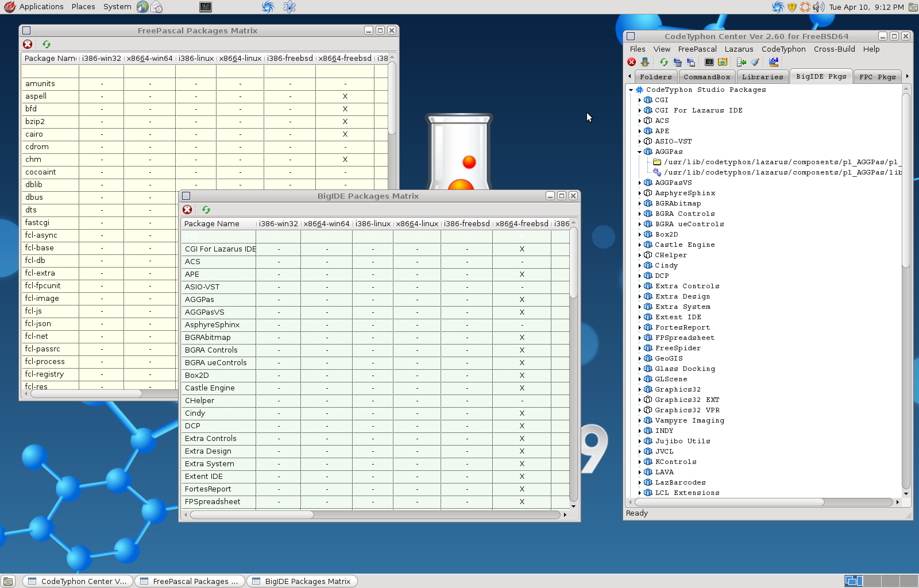The height and width of the screenshot is (588, 919).
Task: Switch to Folders tab
Action: coord(655,77)
